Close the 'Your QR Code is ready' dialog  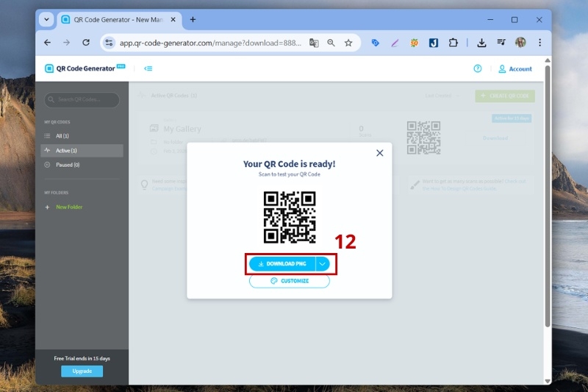pos(379,153)
